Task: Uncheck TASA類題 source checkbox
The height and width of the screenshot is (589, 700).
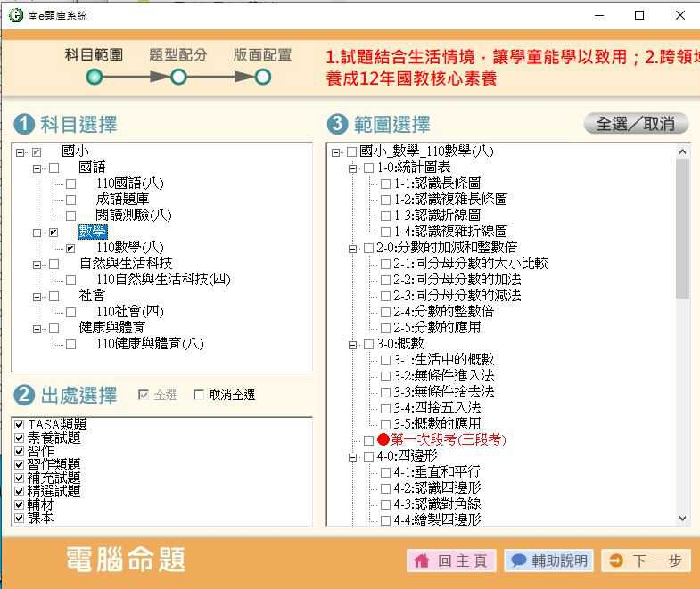Action: (20, 424)
